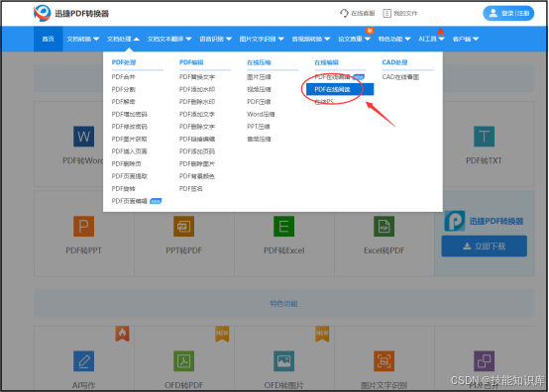Expand 论文查重 dropdown

(x=354, y=39)
